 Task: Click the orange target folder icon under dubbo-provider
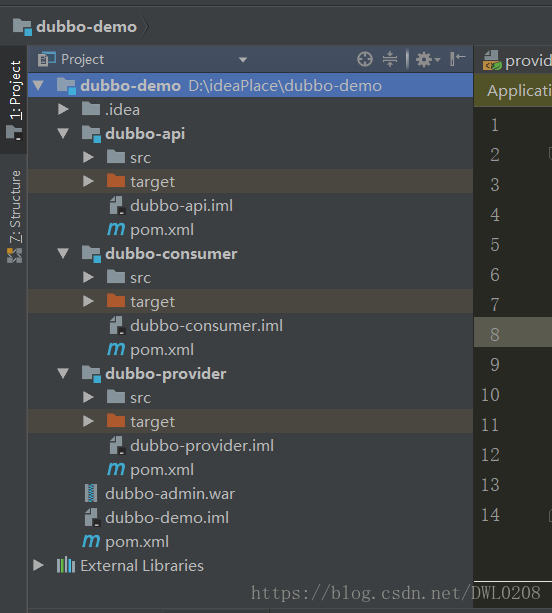pyautogui.click(x=116, y=421)
